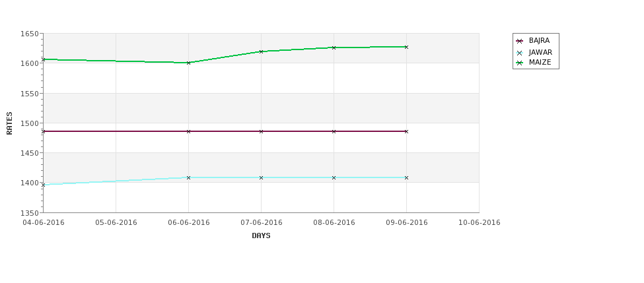644x283 pixels.
Task: Select the MAIZE data point on 06-06-2016
Action: click(x=188, y=63)
